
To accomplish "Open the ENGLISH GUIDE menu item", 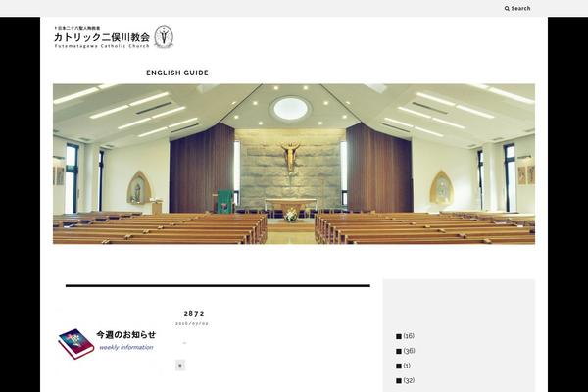I will click(x=177, y=73).
